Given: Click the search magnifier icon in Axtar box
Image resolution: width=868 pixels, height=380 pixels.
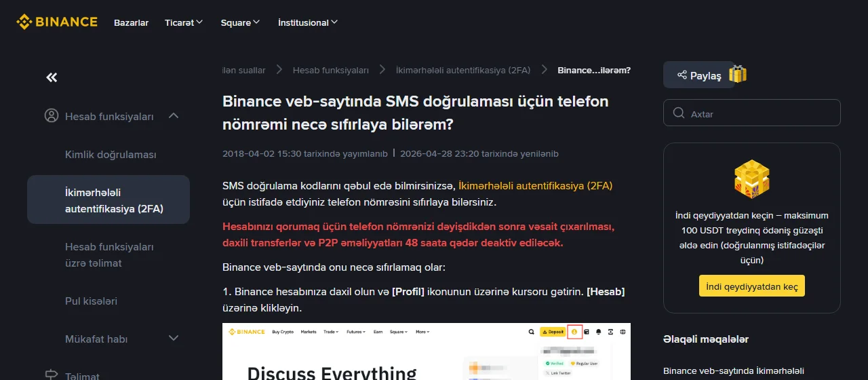Looking at the screenshot, I should pos(678,113).
